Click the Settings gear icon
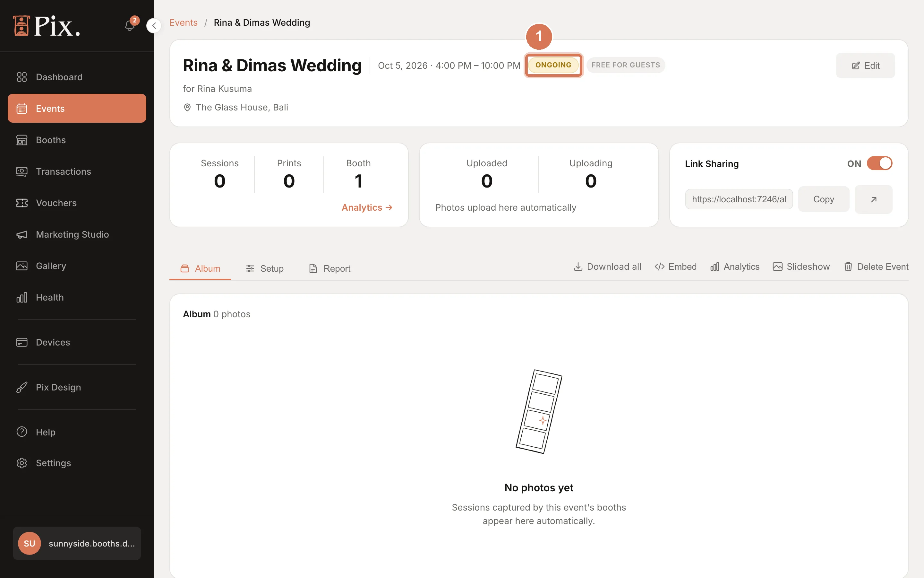The image size is (924, 578). point(22,463)
